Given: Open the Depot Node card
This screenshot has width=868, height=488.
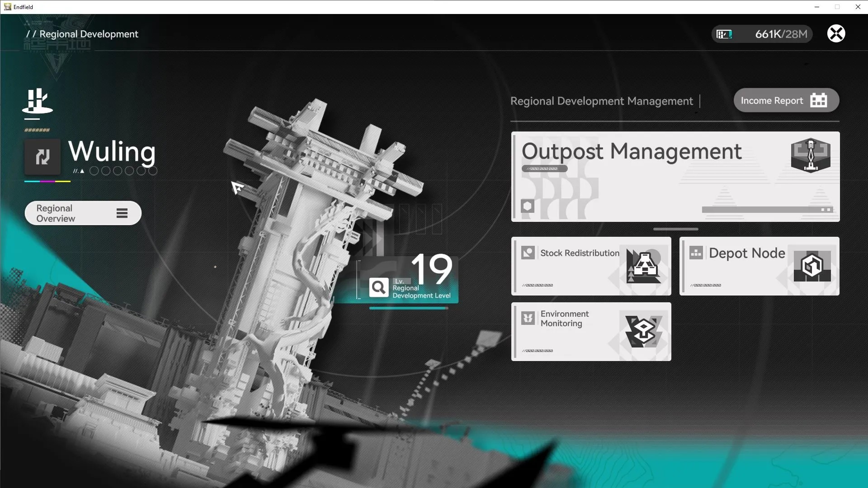Looking at the screenshot, I should click(x=759, y=266).
